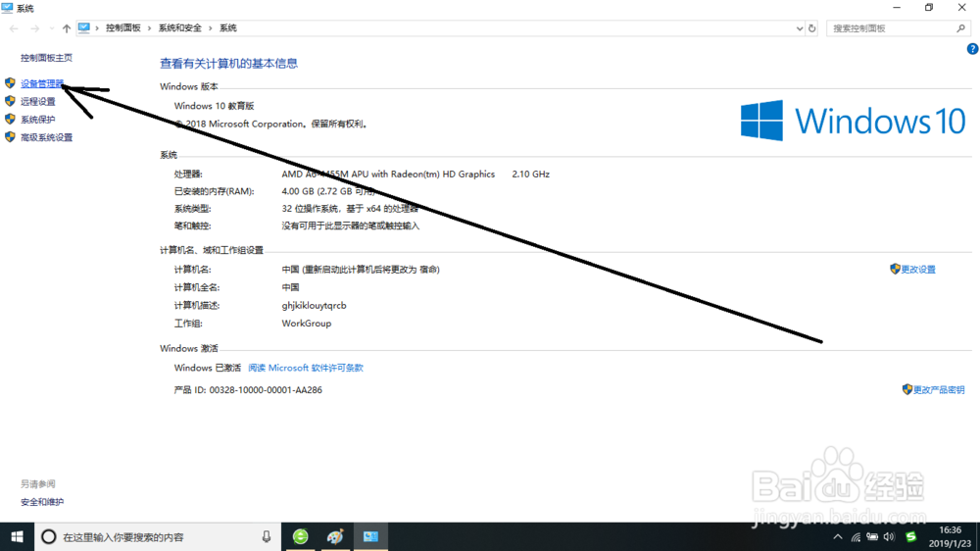Click shield icon beside 高级系统设置
This screenshot has width=980, height=551.
(10, 137)
